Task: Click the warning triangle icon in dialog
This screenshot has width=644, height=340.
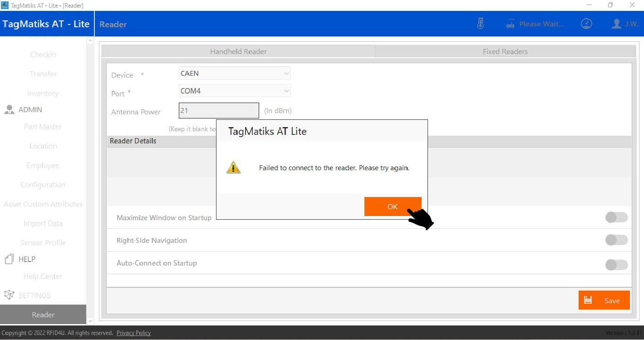Action: [234, 168]
